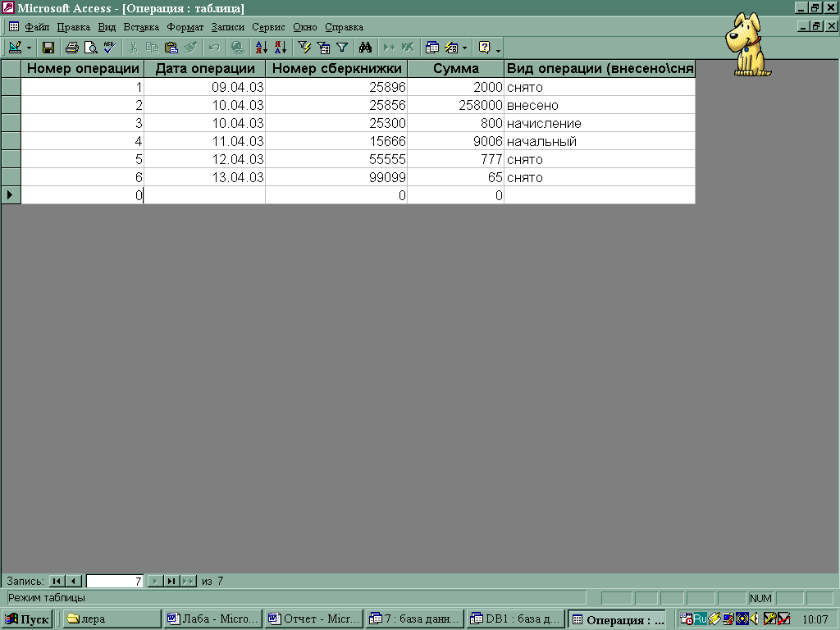This screenshot has height=630, width=840.
Task: Click the cell containing начальный
Action: click(x=600, y=141)
